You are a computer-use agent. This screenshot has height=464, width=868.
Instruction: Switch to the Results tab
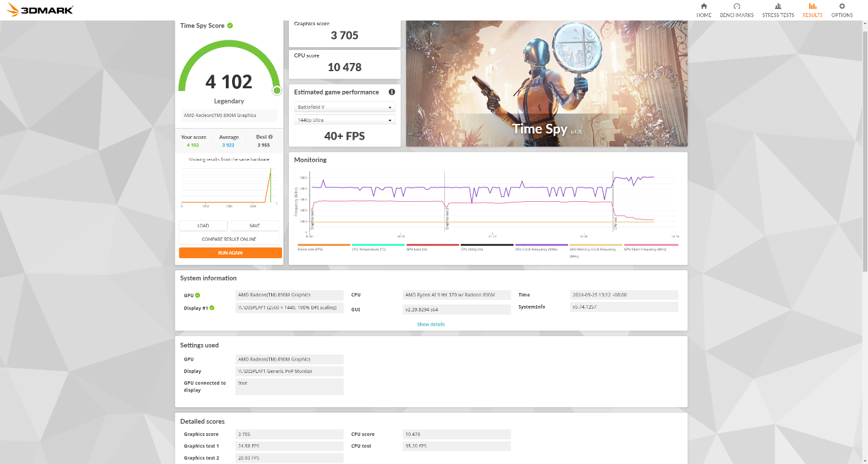(x=813, y=10)
